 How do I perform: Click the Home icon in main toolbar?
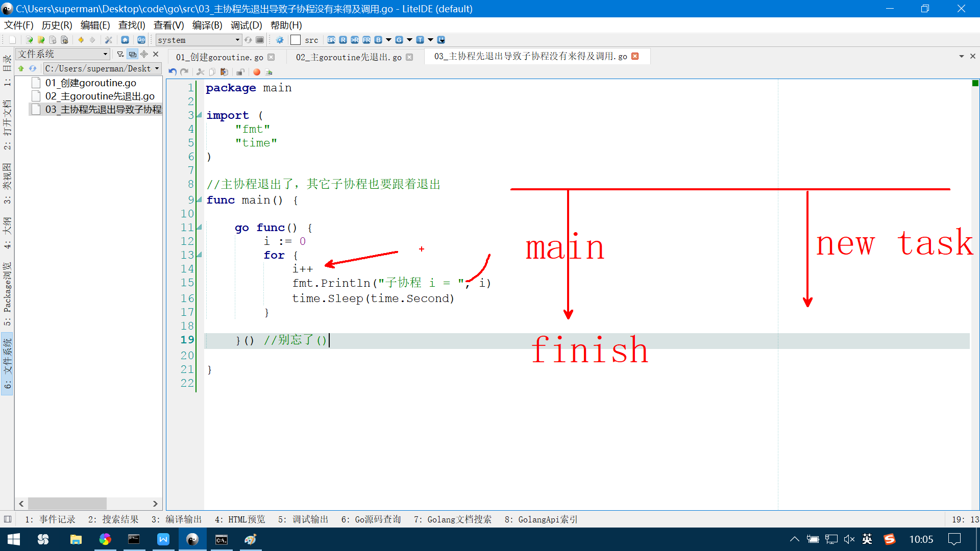coord(125,40)
